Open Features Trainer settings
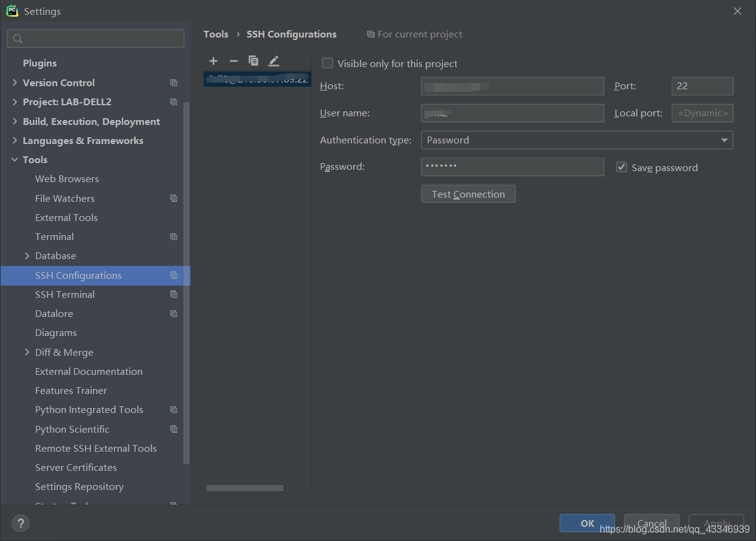The width and height of the screenshot is (756, 541). 71,390
